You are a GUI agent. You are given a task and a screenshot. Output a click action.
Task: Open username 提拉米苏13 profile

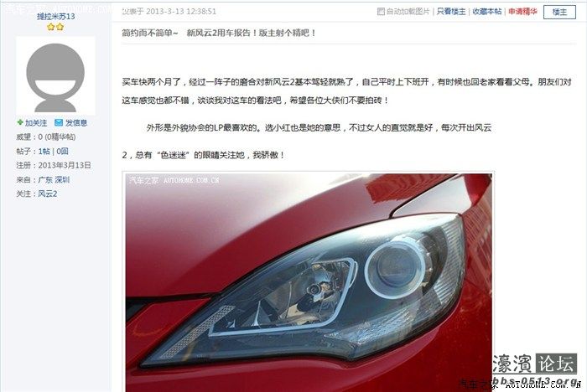point(56,17)
